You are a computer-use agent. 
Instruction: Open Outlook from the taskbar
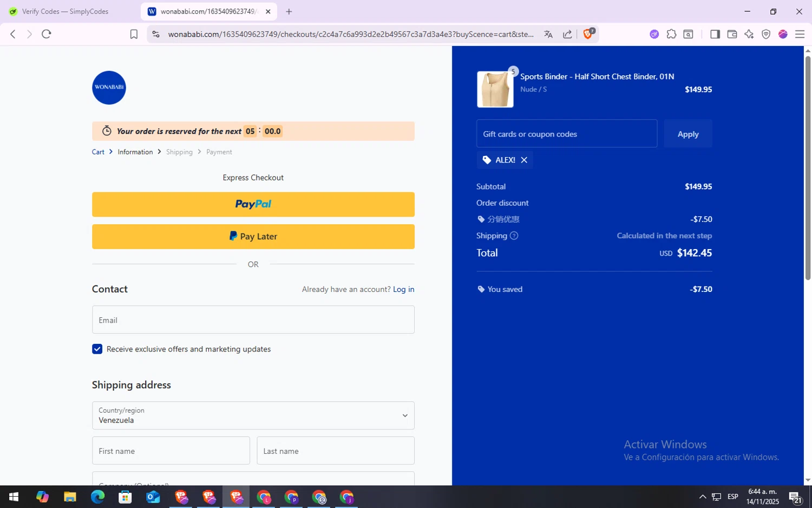coord(153,497)
